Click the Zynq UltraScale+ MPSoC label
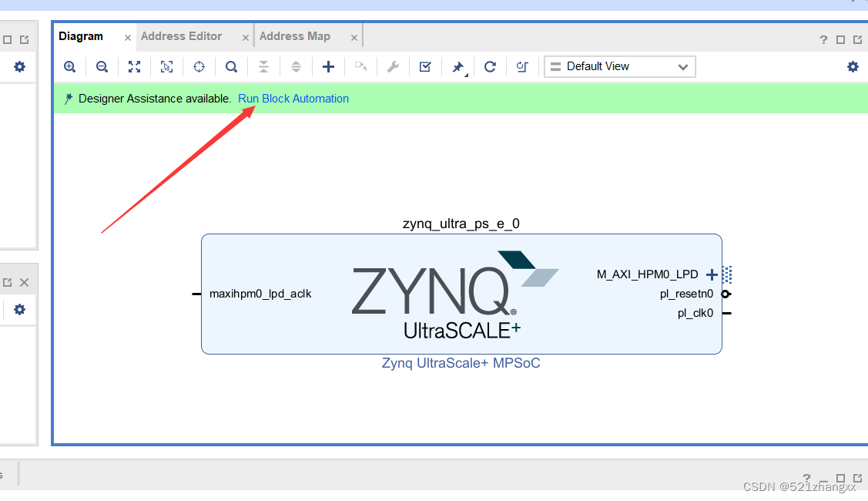The image size is (868, 501). click(461, 363)
